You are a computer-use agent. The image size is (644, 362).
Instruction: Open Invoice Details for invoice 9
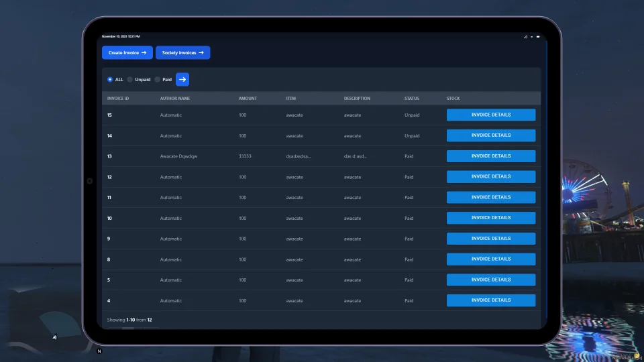pyautogui.click(x=491, y=239)
